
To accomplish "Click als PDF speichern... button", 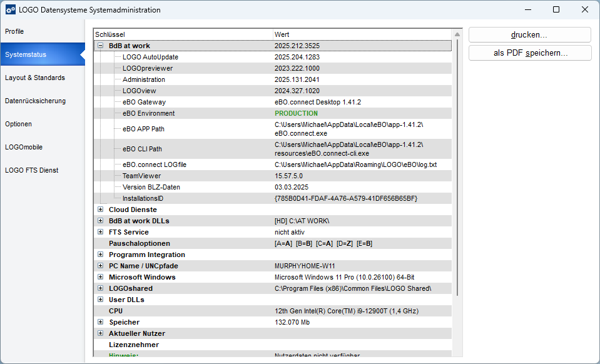I will (529, 53).
